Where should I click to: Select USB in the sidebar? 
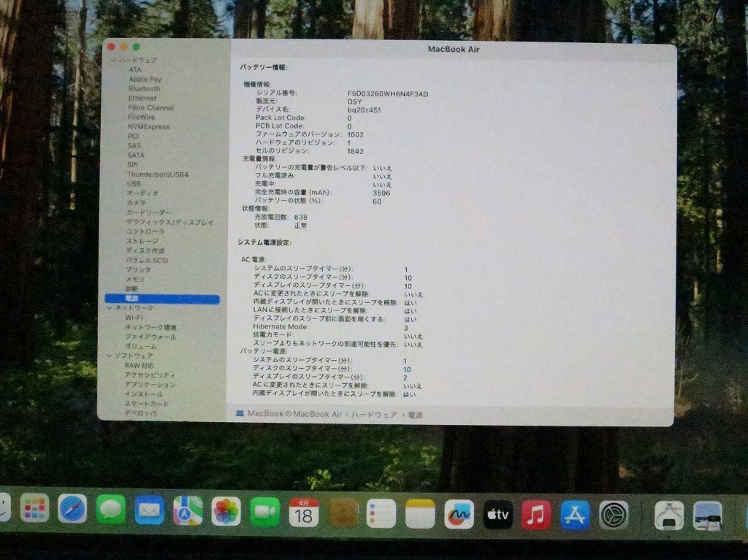coord(134,184)
